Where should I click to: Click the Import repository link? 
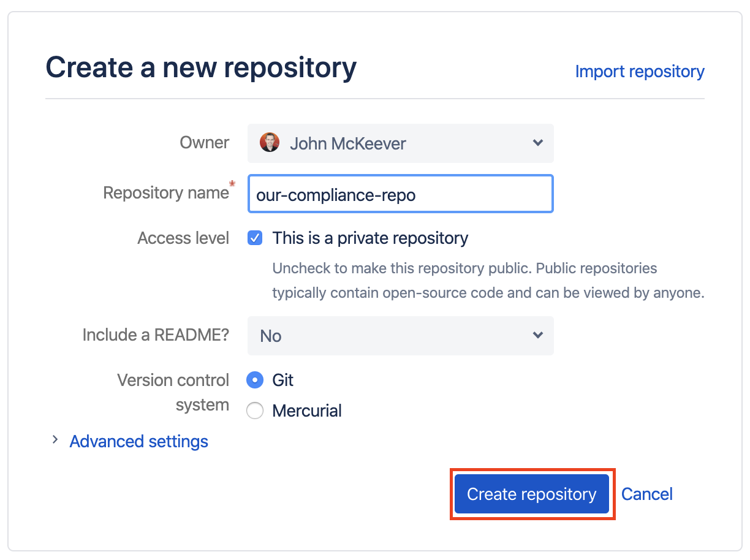(x=639, y=72)
